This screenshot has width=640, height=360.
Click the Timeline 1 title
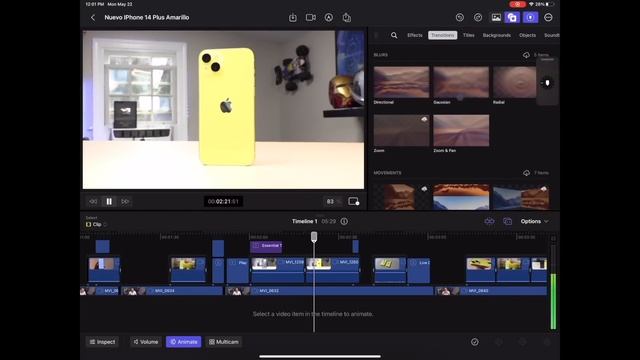tap(304, 221)
